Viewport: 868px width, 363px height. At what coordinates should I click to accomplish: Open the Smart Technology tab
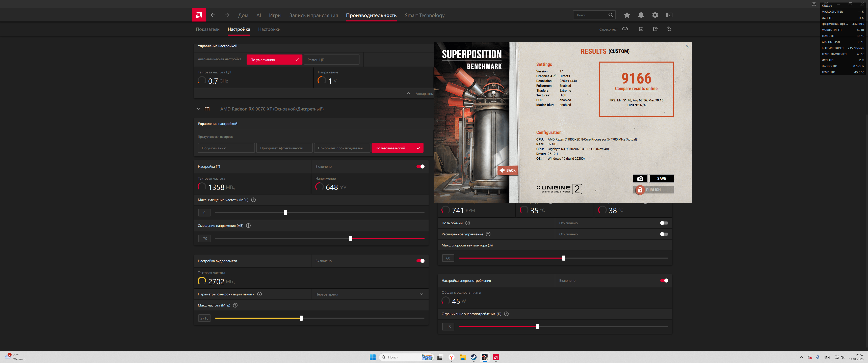tap(424, 15)
